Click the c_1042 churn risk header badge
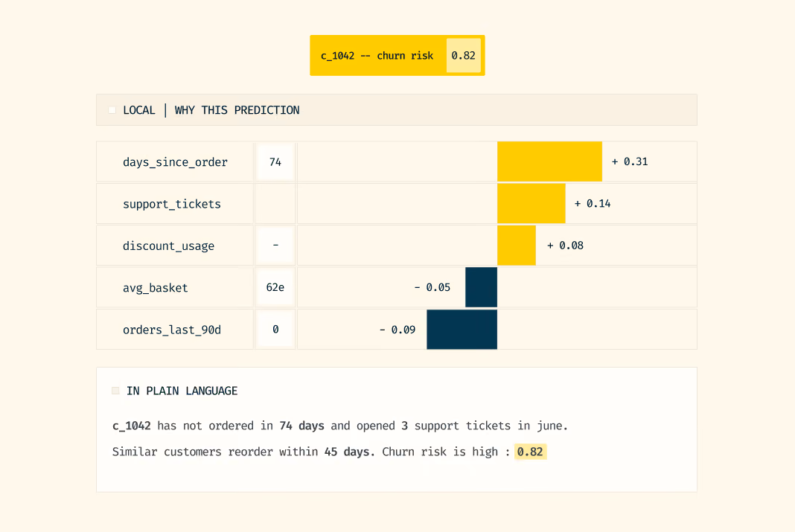This screenshot has height=532, width=795. [x=397, y=55]
